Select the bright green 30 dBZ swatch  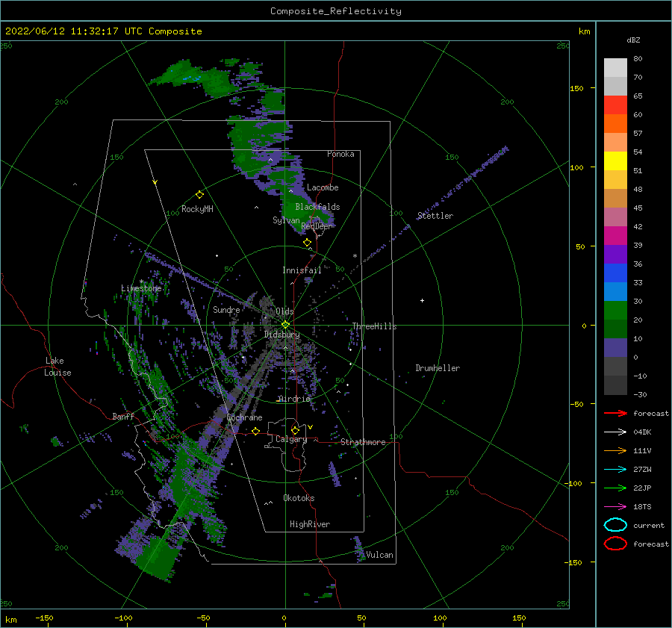pos(615,311)
